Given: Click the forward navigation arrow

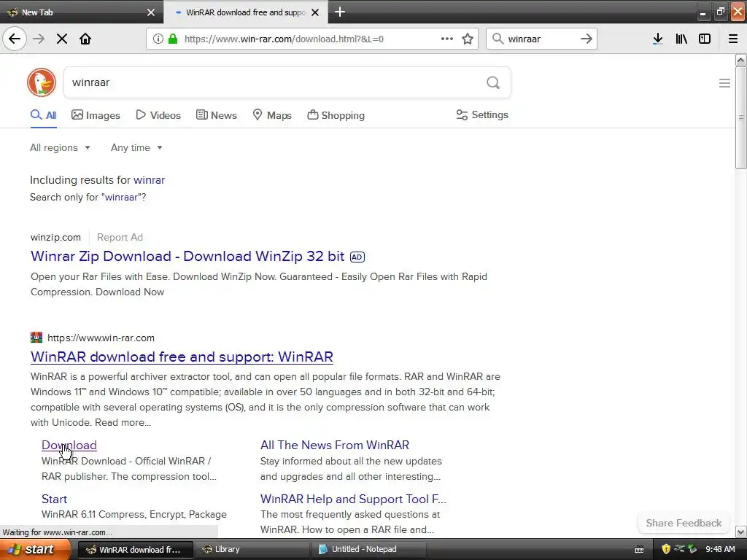Looking at the screenshot, I should click(x=39, y=39).
